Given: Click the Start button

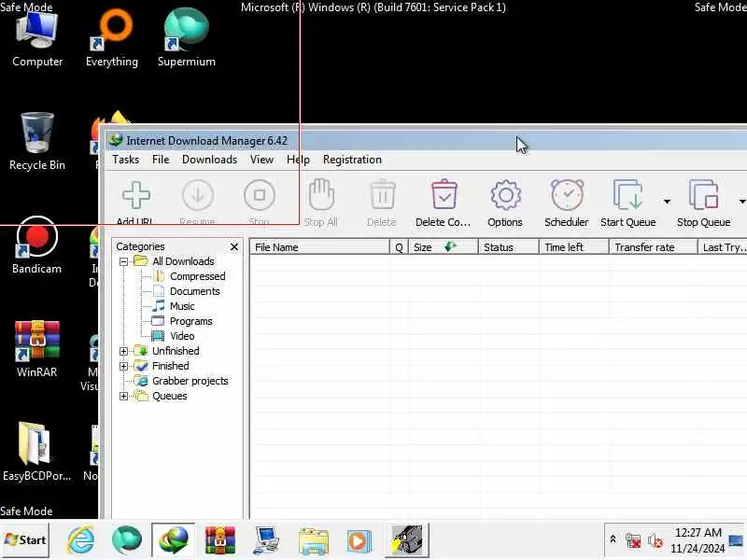Looking at the screenshot, I should coord(25,540).
